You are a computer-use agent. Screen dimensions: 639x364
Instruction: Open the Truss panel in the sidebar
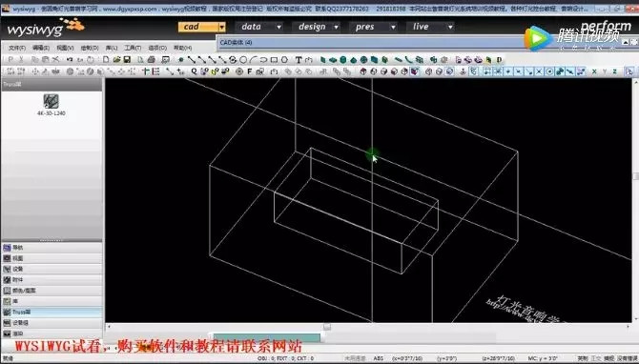coord(52,312)
